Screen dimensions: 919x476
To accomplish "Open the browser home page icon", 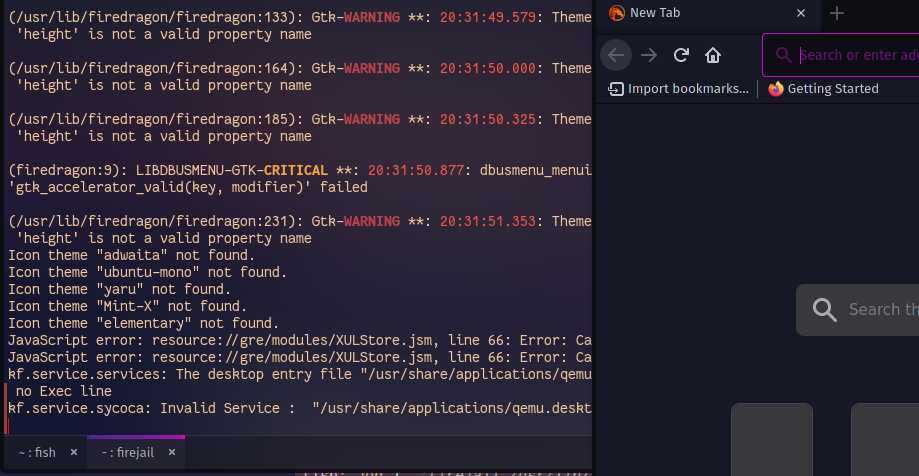I will [x=713, y=55].
